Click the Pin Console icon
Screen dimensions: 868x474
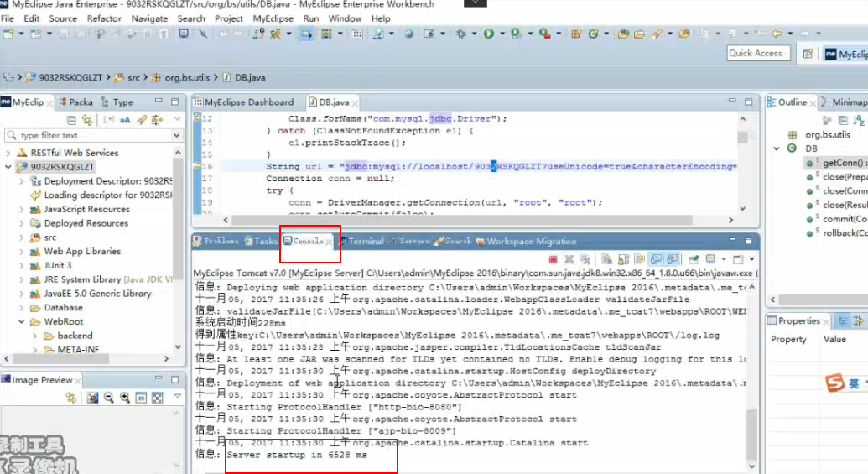[x=694, y=259]
